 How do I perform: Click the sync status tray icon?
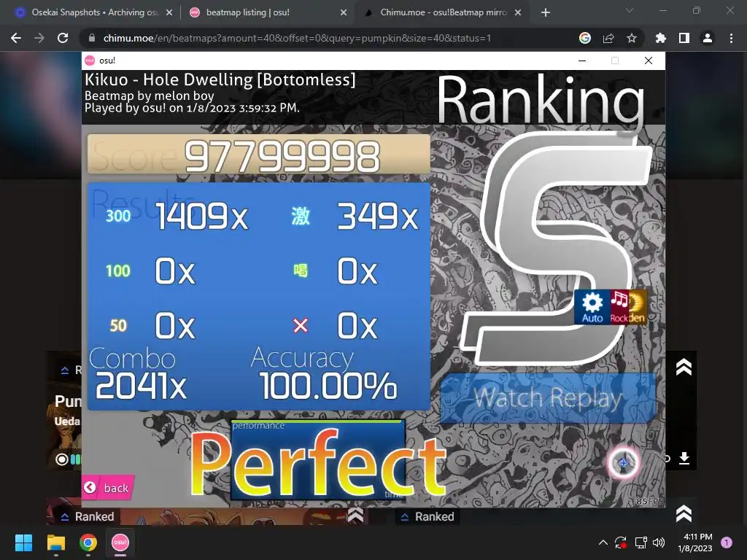tap(621, 542)
